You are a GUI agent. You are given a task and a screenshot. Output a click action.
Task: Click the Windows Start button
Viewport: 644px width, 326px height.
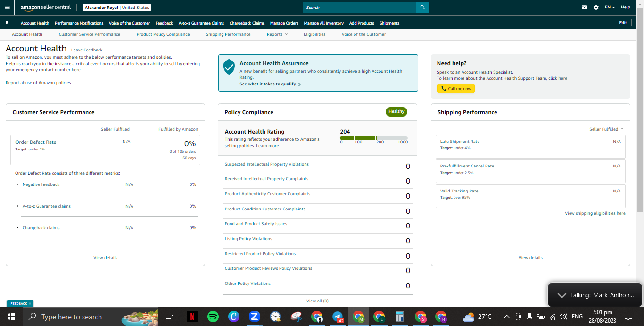click(11, 317)
